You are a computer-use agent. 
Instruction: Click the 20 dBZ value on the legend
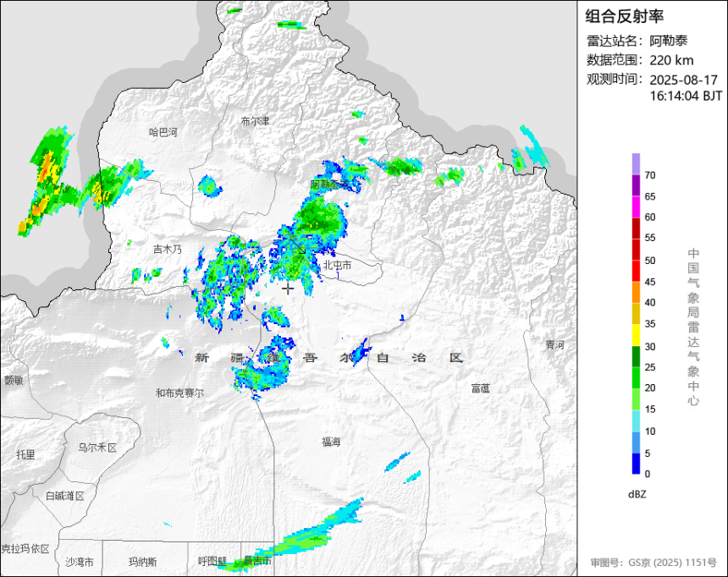coord(650,388)
